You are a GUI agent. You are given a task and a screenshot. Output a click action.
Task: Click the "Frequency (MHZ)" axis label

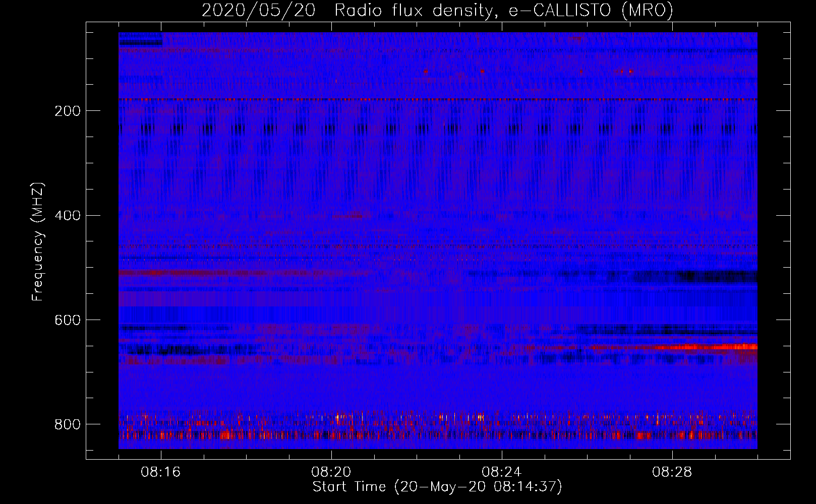38,242
